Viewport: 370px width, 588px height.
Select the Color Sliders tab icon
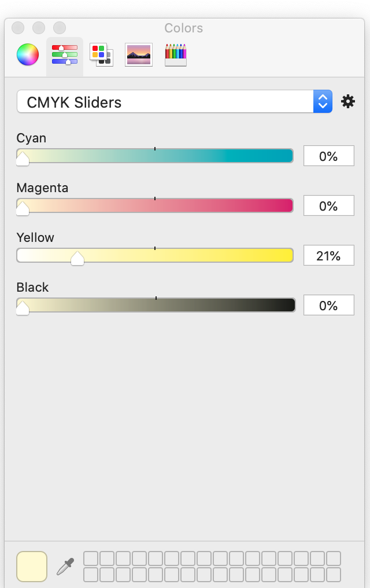(65, 55)
